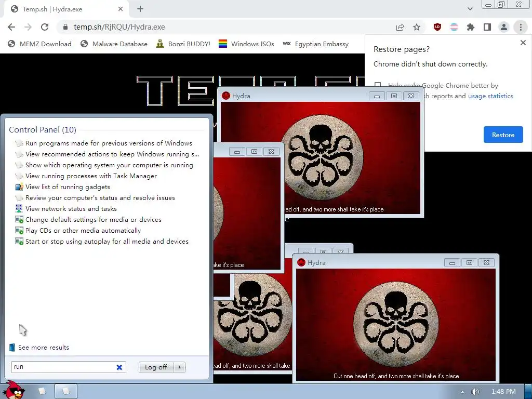Follow the usage statistics link
532x399 pixels.
tap(490, 96)
